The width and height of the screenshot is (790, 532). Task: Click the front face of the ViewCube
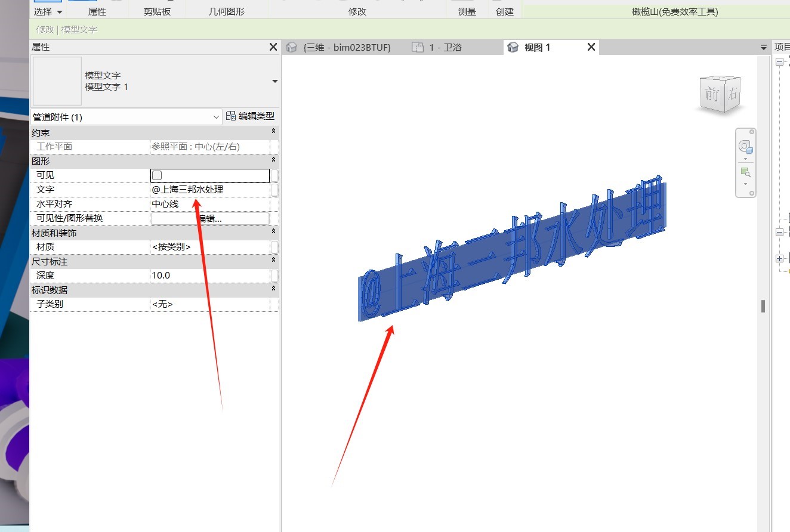coord(711,94)
